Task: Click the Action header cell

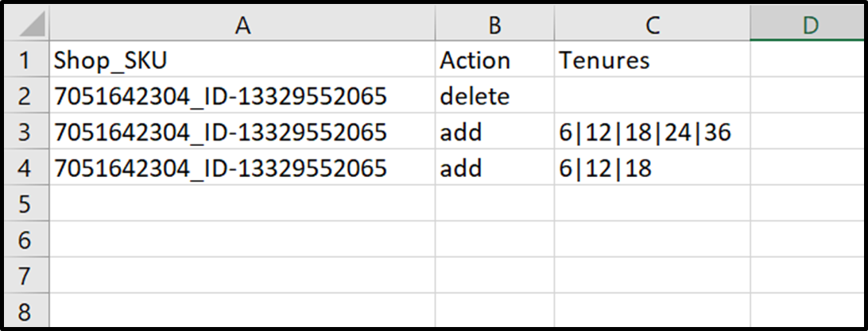Action: tap(494, 60)
